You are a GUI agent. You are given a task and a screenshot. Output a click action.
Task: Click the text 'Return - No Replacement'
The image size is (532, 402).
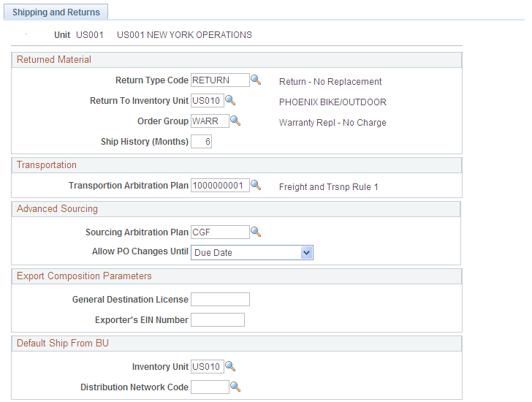(x=330, y=82)
